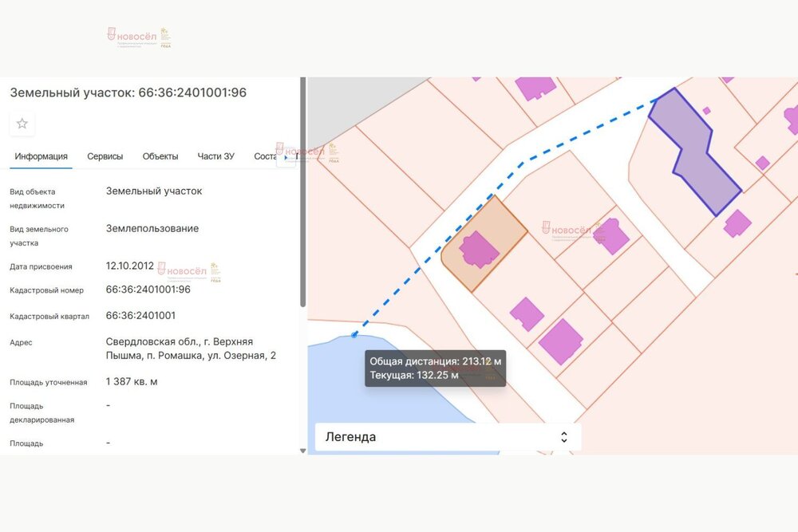Screen dimensions: 798x532
Task: Click the building inside the highlighted orange plot
Action: pos(479,250)
